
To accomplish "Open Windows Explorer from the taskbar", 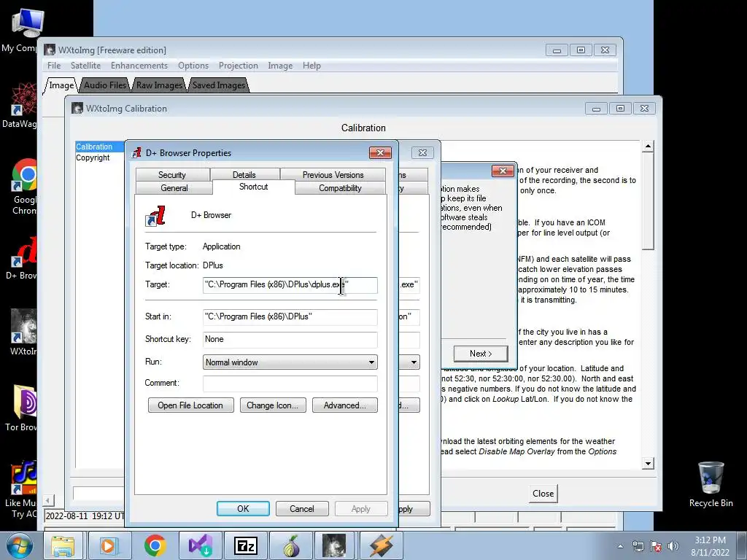I will point(63,545).
